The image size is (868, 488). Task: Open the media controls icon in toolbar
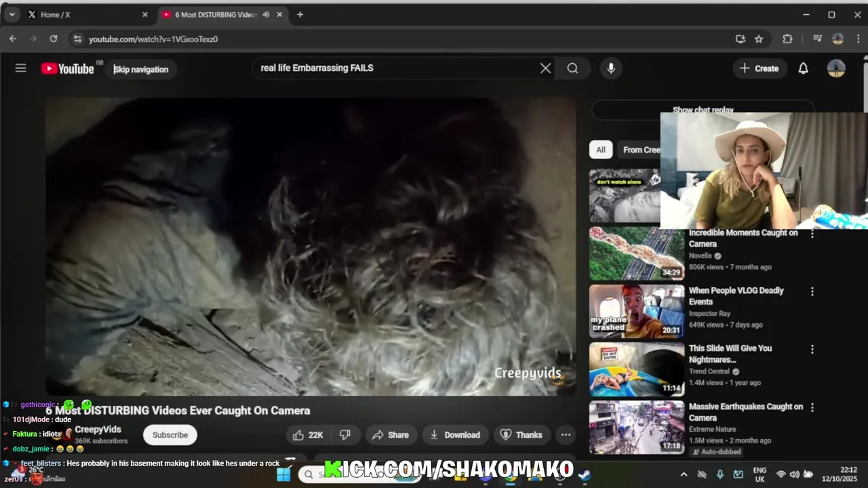(x=817, y=39)
